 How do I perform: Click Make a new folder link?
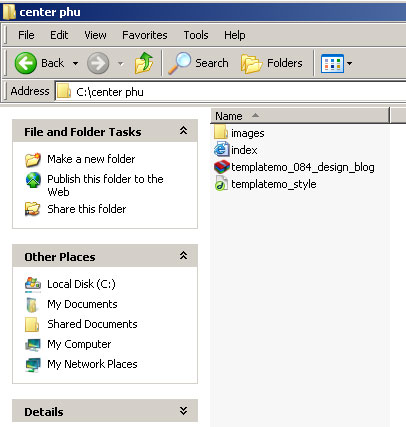tap(91, 159)
